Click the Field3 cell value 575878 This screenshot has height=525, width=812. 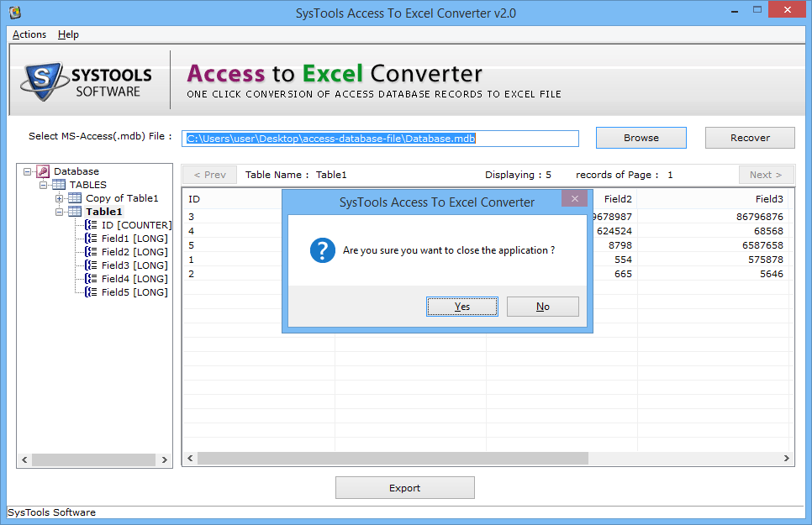(766, 260)
